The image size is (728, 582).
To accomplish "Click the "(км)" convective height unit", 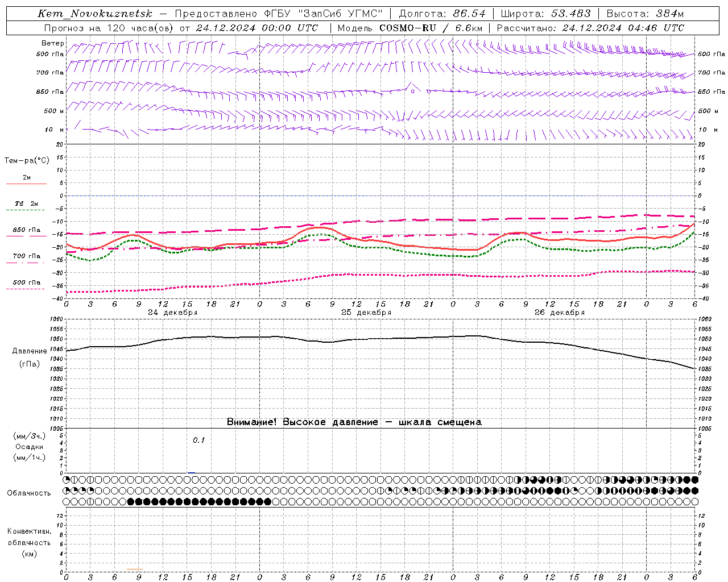I will (29, 554).
